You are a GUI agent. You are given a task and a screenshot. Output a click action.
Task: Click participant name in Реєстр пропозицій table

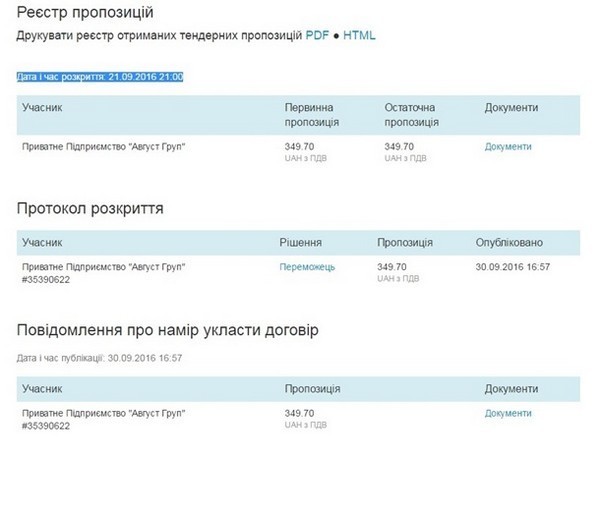tap(104, 147)
